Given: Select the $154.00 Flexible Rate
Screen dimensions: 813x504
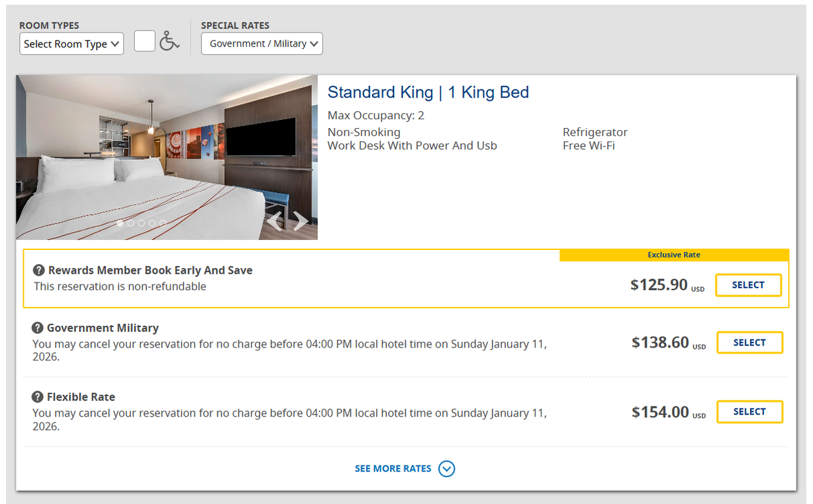Looking at the screenshot, I should click(x=749, y=412).
